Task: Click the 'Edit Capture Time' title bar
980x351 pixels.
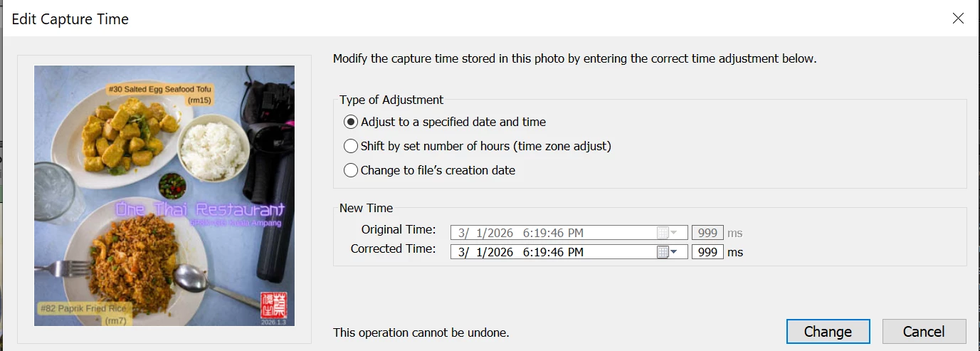Action: click(x=427, y=19)
